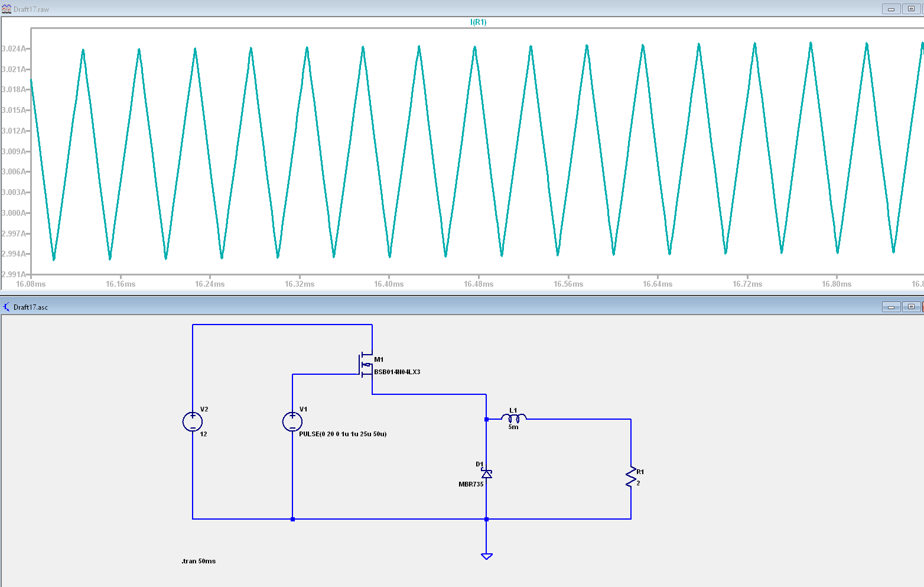Click the 2.991A y-axis label

point(14,274)
